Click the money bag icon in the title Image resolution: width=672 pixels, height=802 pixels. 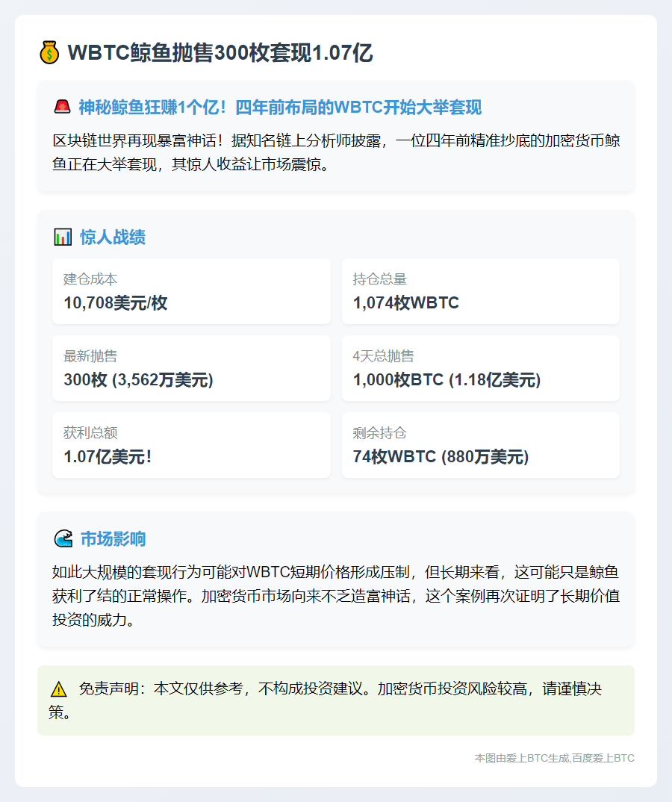[x=49, y=52]
